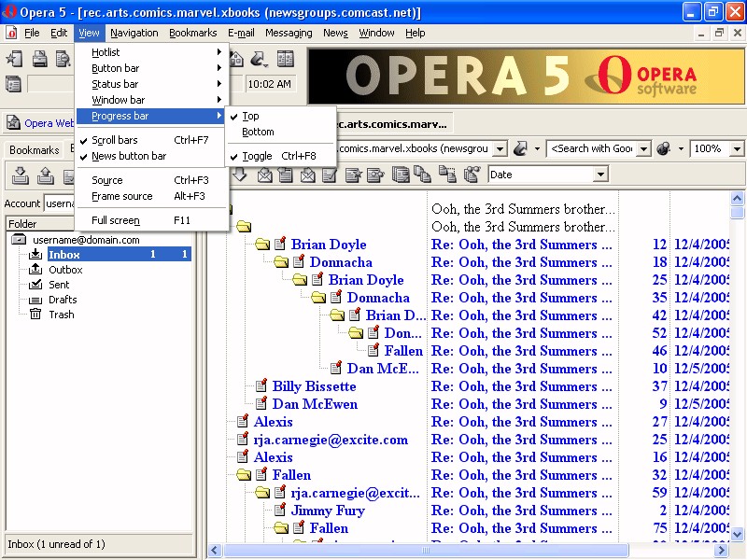Click the horizontal scrollbar right arrow
747x560 pixels.
click(x=721, y=550)
